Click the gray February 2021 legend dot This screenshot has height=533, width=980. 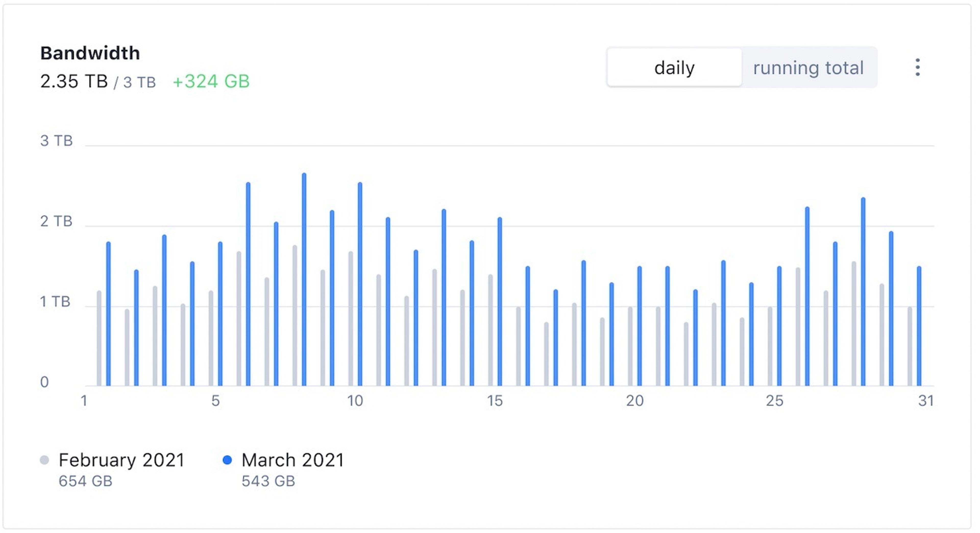coord(44,460)
